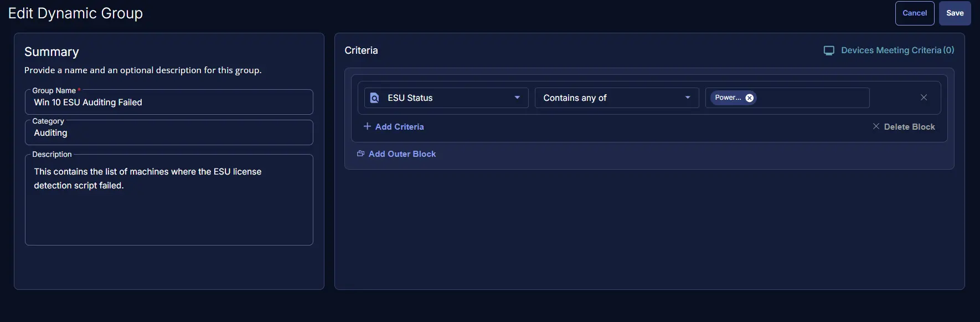Expand the ESU Status dropdown arrow

click(x=517, y=98)
